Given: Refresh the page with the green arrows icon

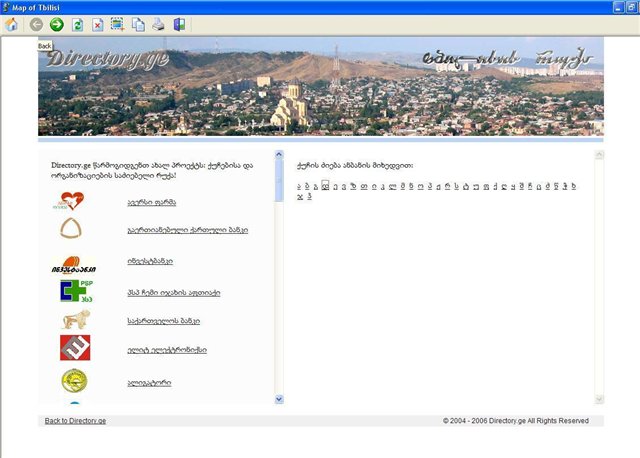Looking at the screenshot, I should (x=78, y=25).
